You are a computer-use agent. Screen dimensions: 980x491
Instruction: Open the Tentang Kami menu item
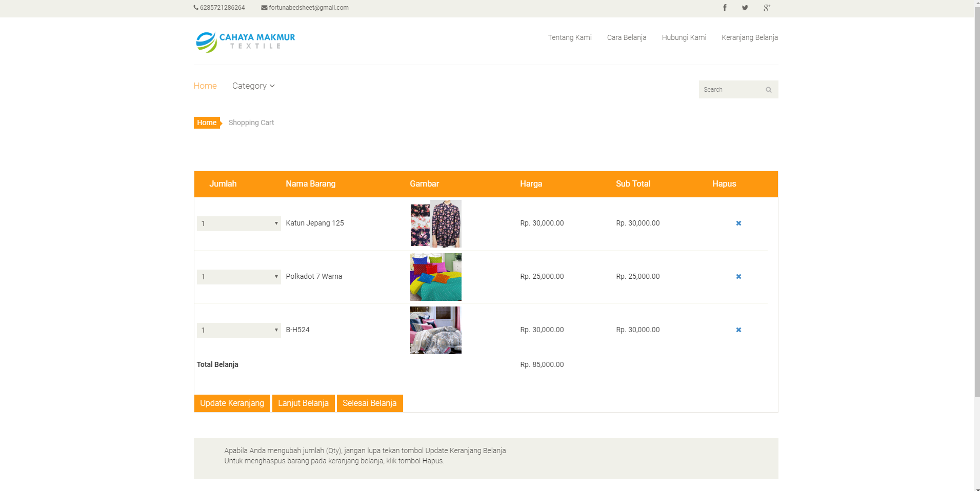tap(569, 37)
